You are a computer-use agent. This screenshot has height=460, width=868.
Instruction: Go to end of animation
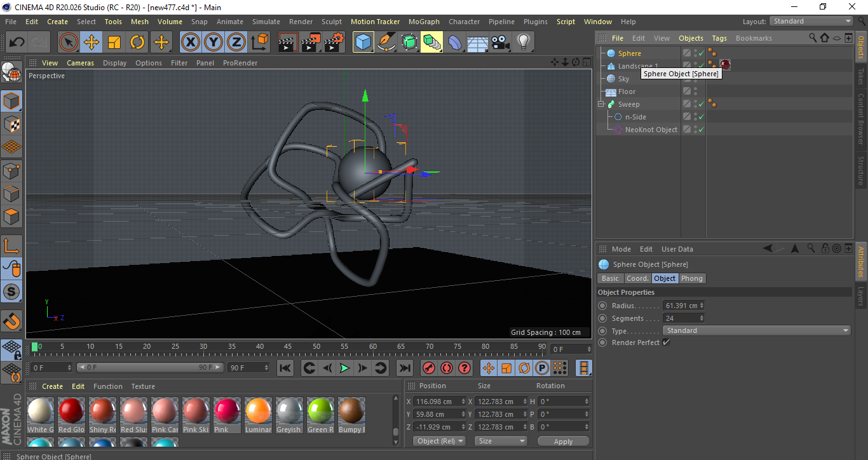404,368
